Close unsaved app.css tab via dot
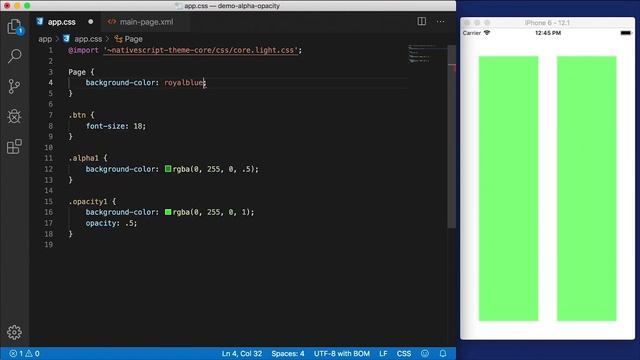Screen dimensions: 640x360 [91, 22]
